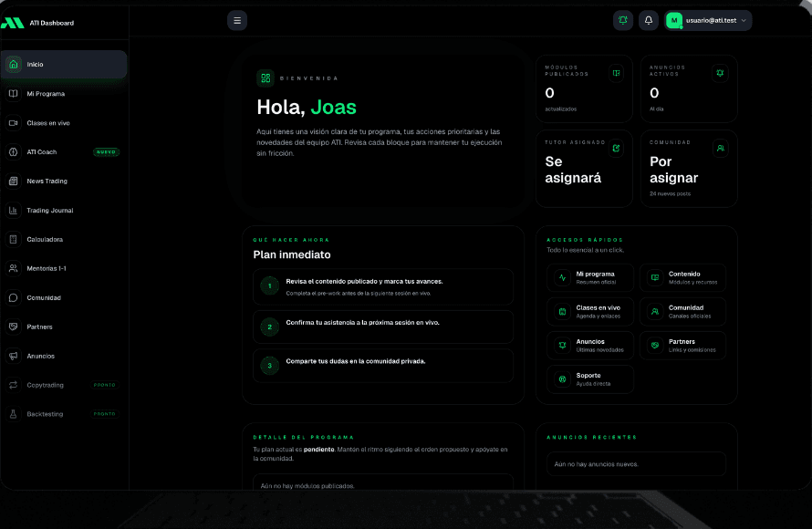Click the Mentorías 1-1 people icon
Screen dimensions: 812x529
[14, 268]
